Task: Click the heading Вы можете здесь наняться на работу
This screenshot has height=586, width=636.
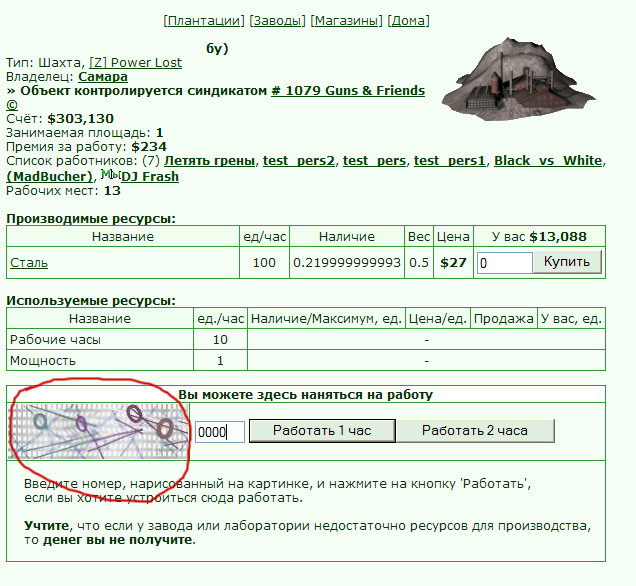Action: pyautogui.click(x=305, y=395)
